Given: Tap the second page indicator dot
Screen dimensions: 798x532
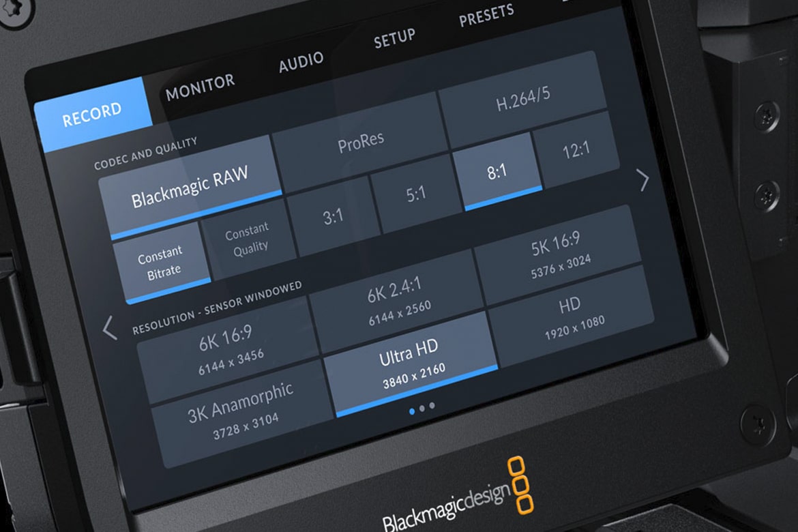Looking at the screenshot, I should click(x=422, y=409).
